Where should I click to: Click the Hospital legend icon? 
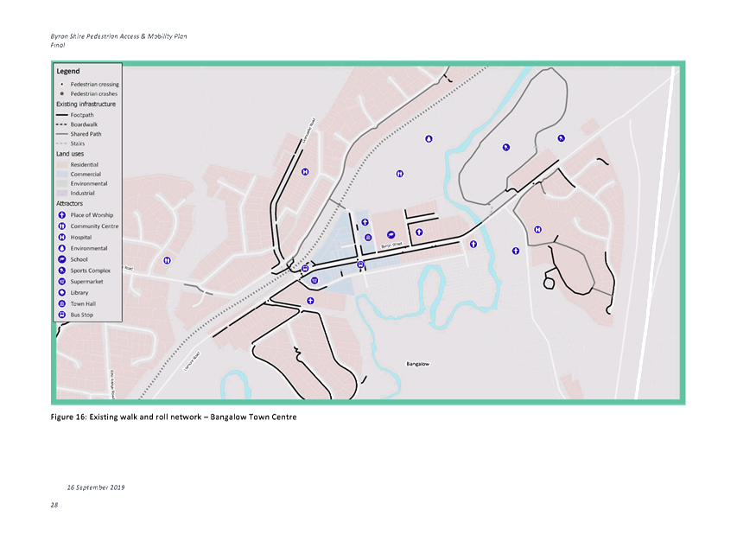[61, 238]
